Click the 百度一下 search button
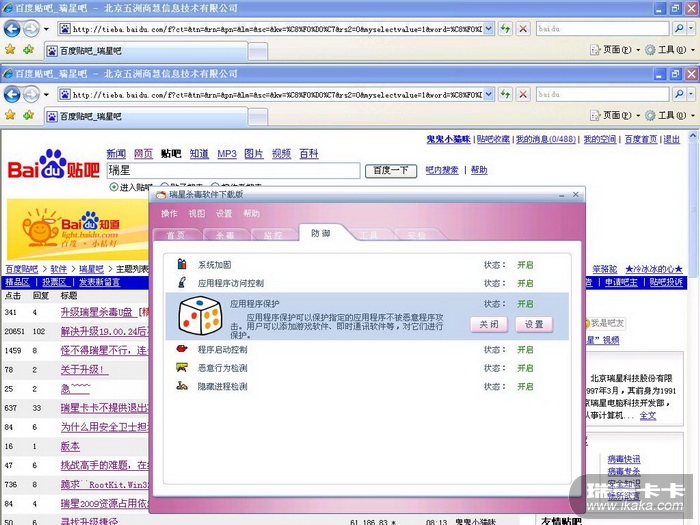 click(391, 171)
